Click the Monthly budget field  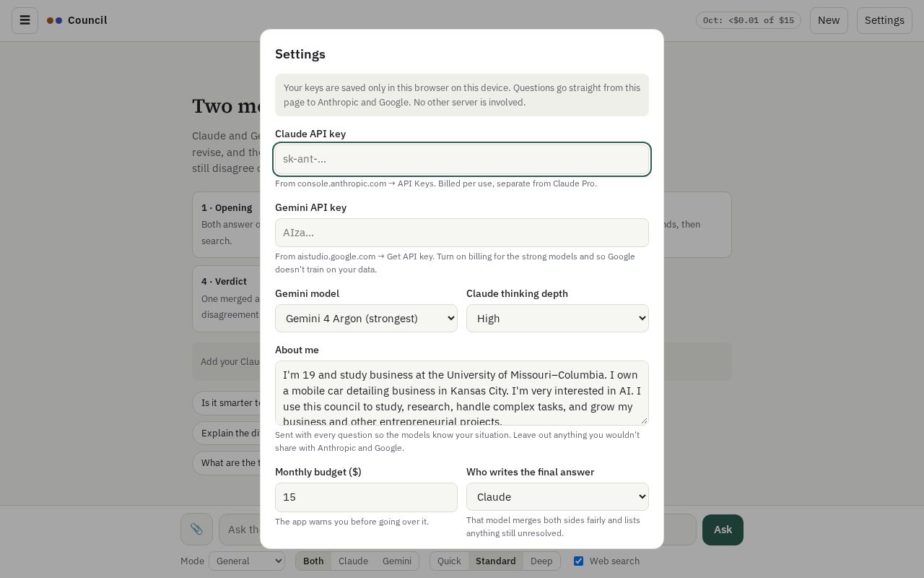366,497
